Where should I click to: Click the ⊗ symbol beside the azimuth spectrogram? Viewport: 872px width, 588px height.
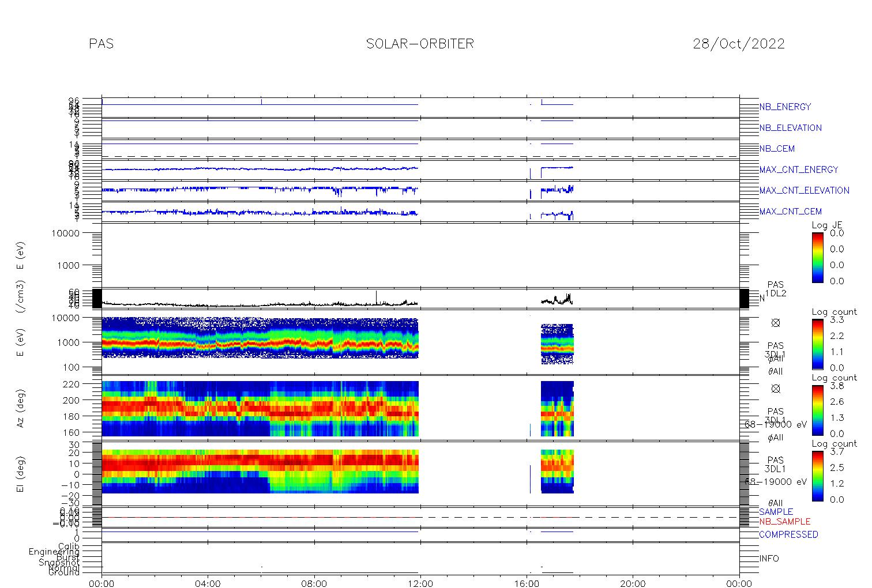tap(776, 389)
